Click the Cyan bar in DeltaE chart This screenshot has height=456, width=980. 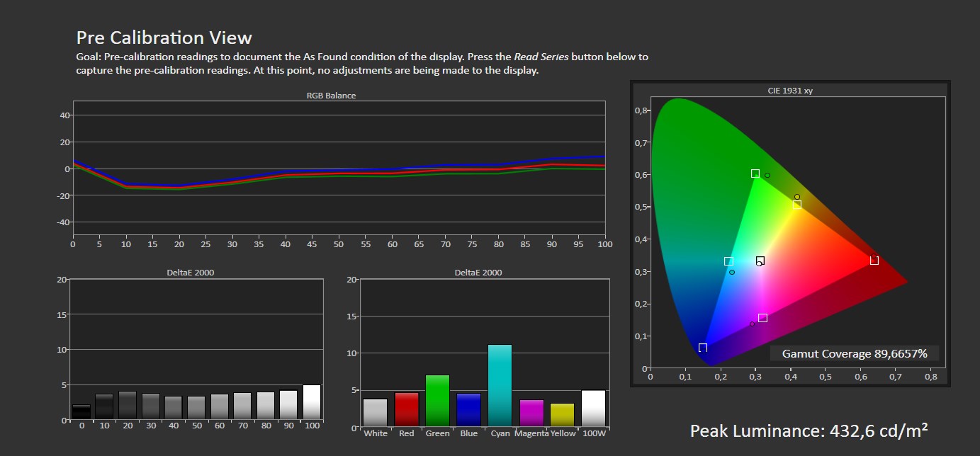500,385
